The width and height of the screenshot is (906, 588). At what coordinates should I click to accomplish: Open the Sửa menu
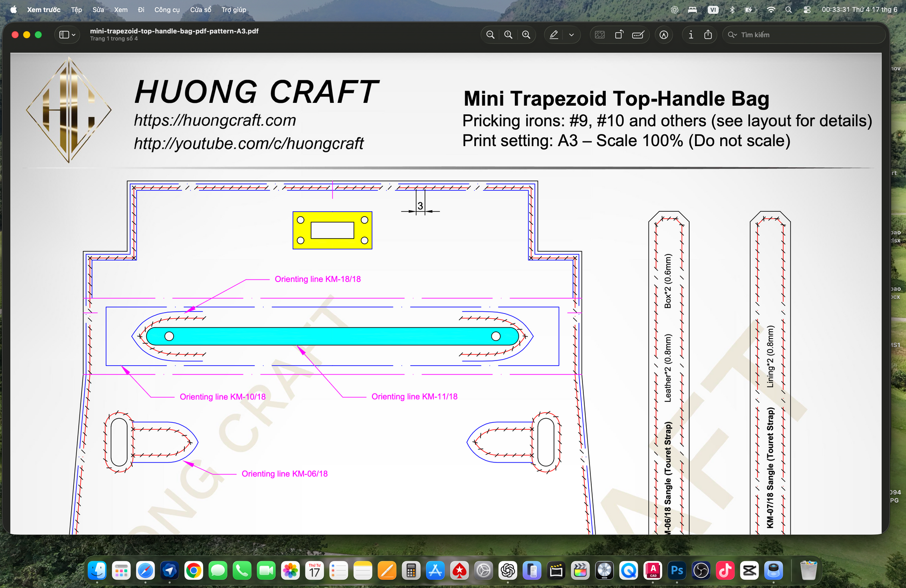pos(98,10)
